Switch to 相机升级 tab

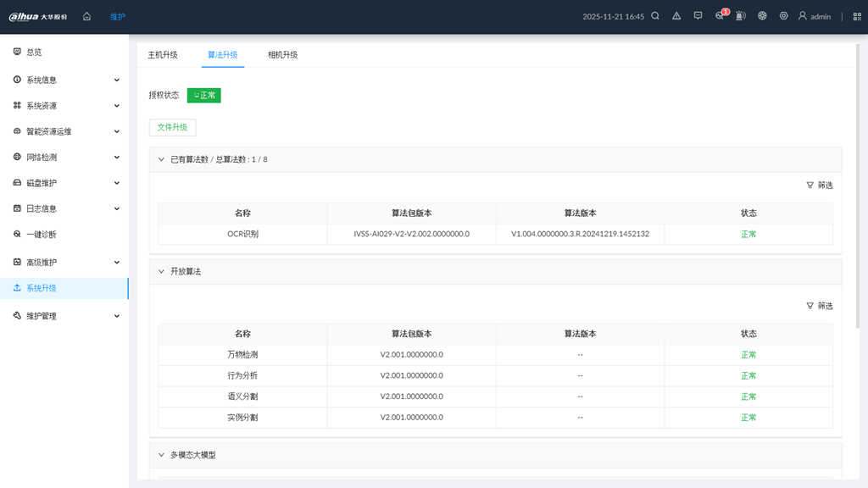pos(282,55)
